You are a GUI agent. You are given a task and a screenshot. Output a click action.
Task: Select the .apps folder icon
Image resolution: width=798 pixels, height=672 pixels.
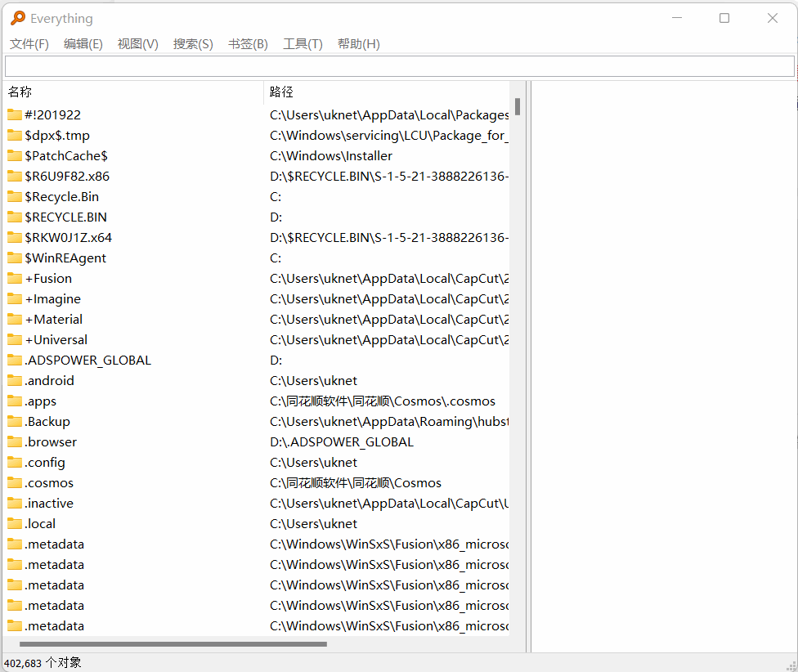pos(15,401)
